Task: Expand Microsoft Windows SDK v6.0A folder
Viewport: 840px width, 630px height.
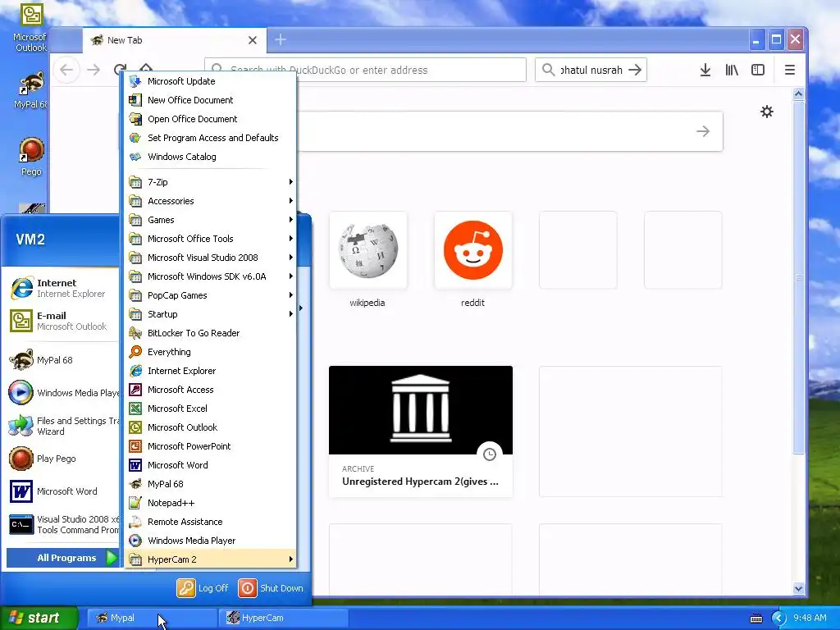Action: pyautogui.click(x=210, y=276)
